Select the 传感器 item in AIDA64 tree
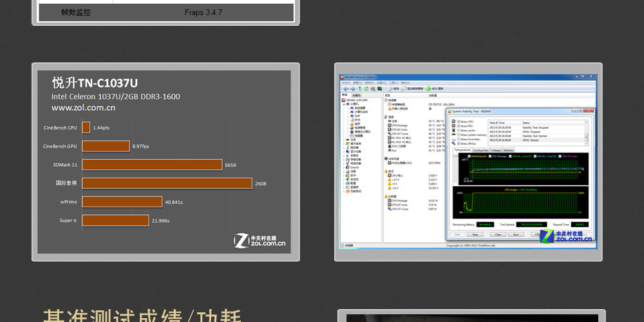Screen dimensions: 644x322 [x=359, y=136]
